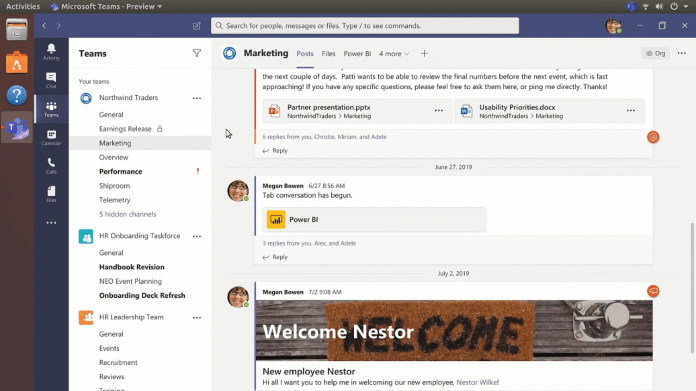This screenshot has width=696, height=391.
Task: Open profile avatar menu
Action: [613, 26]
